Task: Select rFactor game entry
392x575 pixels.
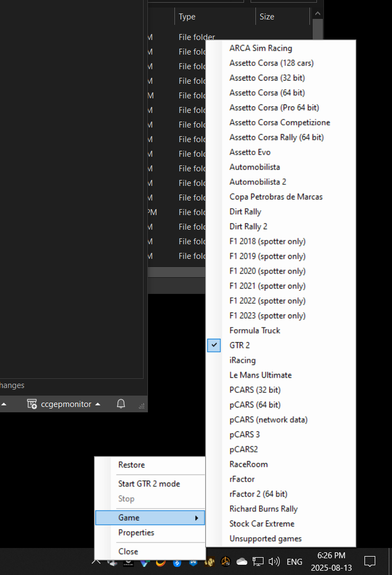Action: [281, 479]
